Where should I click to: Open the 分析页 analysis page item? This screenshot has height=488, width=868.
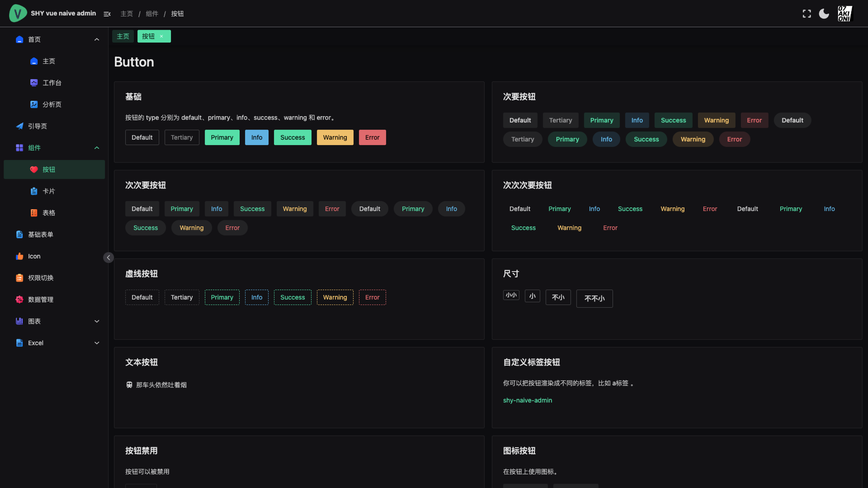tap(52, 104)
